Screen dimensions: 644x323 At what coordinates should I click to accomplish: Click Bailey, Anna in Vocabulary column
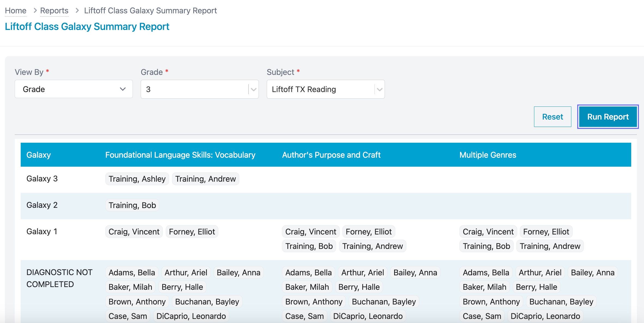click(238, 272)
